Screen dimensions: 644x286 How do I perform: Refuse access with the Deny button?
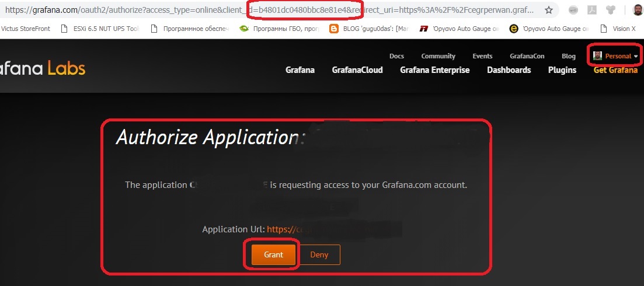[x=319, y=255]
